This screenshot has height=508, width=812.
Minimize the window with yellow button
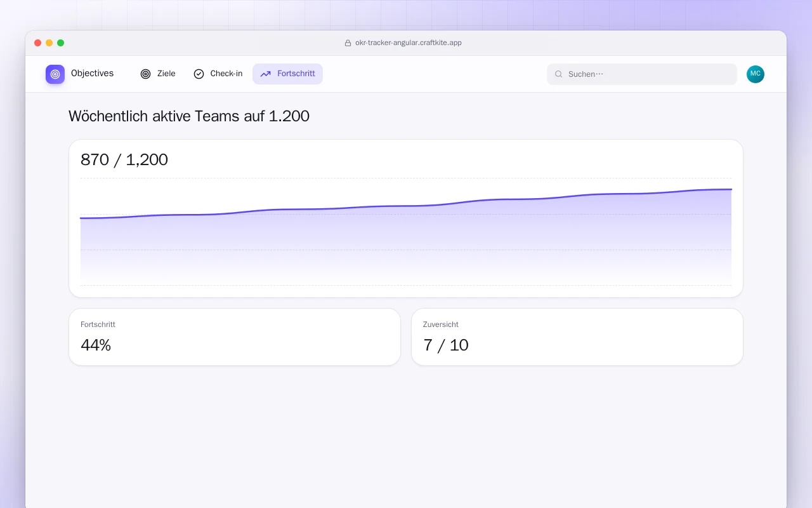(x=49, y=43)
